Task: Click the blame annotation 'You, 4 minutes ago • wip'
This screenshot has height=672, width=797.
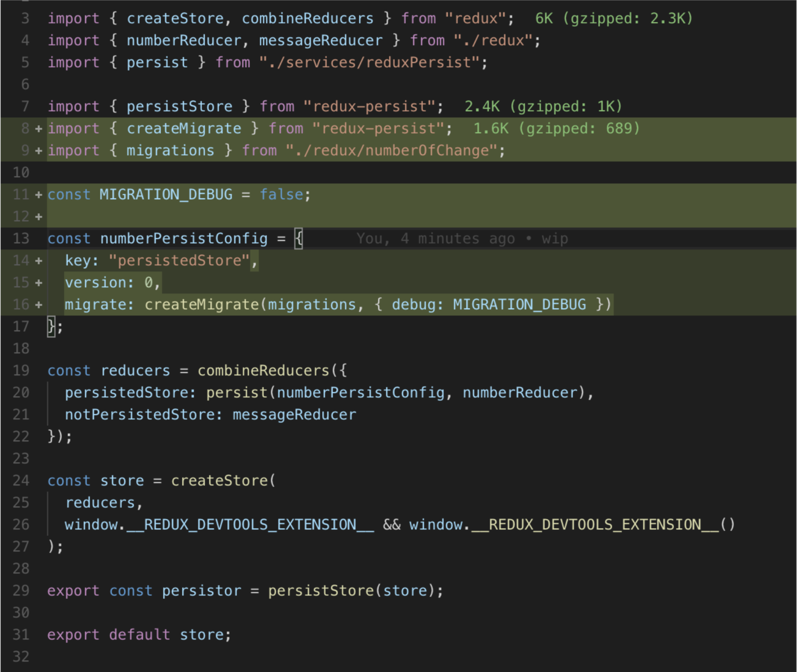Action: [x=461, y=238]
